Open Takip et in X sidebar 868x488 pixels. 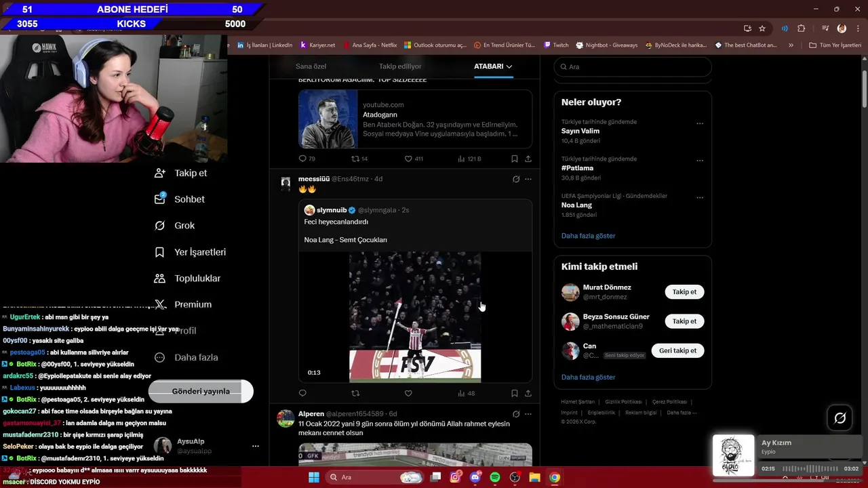[x=181, y=173]
